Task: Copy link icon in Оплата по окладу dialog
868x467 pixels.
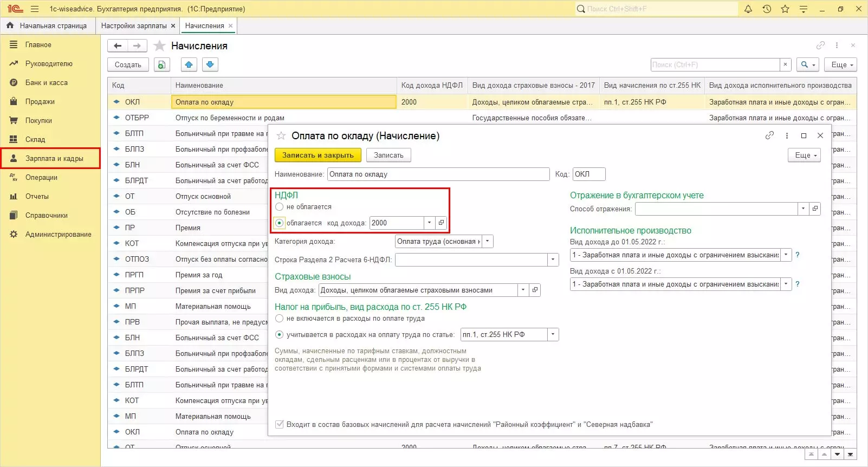Action: click(769, 135)
